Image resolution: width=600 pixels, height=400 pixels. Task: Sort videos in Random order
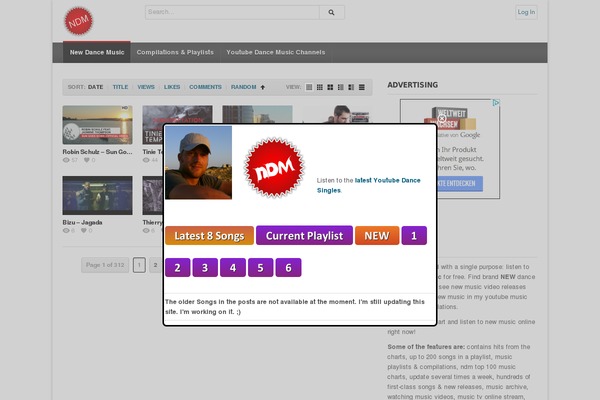tap(243, 87)
